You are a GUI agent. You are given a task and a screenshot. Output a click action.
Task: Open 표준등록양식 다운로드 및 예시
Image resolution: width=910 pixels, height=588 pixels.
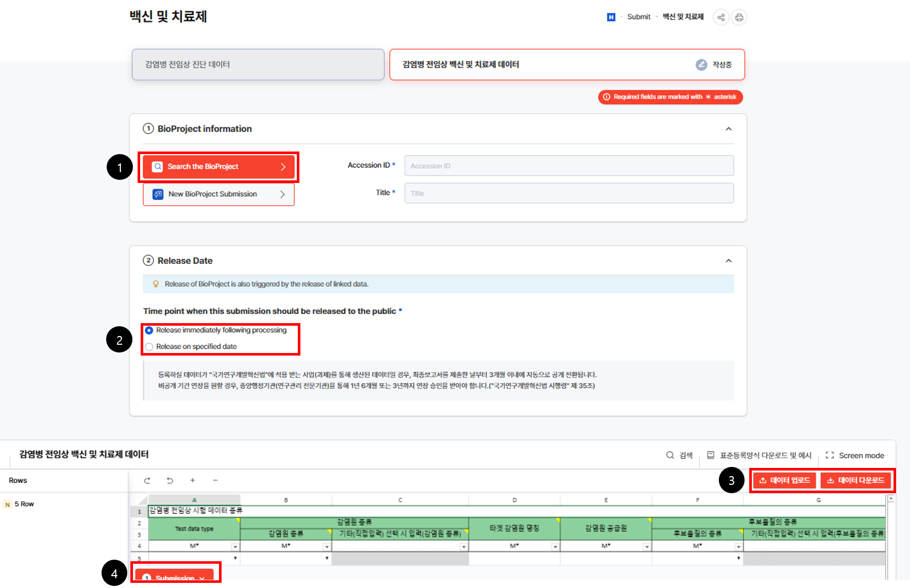coord(760,455)
